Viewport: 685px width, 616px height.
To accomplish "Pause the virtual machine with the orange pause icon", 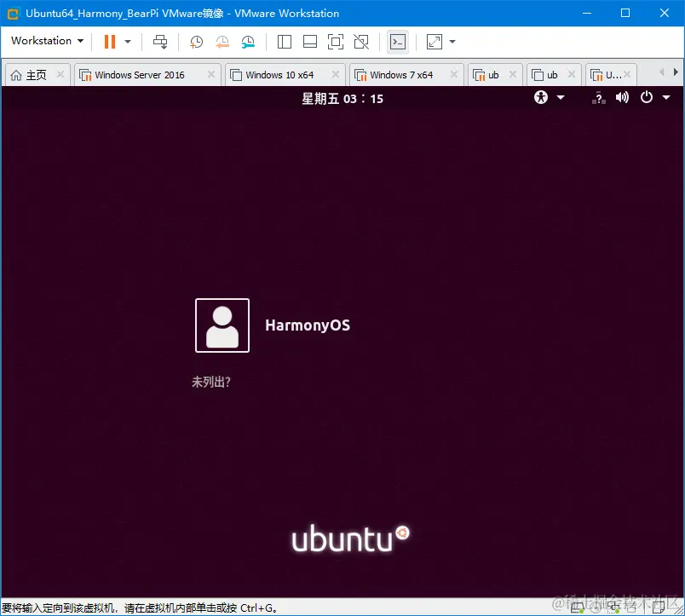I will (x=110, y=42).
